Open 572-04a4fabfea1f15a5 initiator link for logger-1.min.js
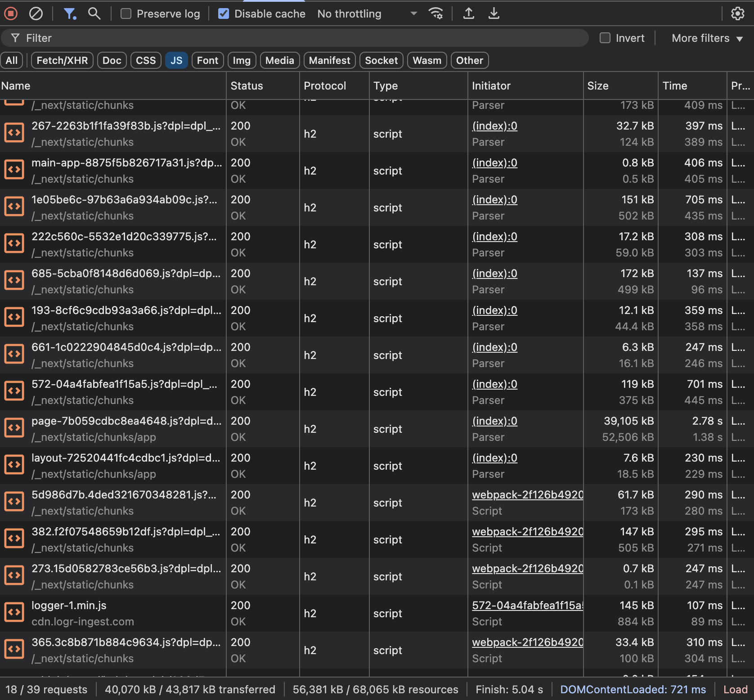The height and width of the screenshot is (700, 754). (527, 606)
